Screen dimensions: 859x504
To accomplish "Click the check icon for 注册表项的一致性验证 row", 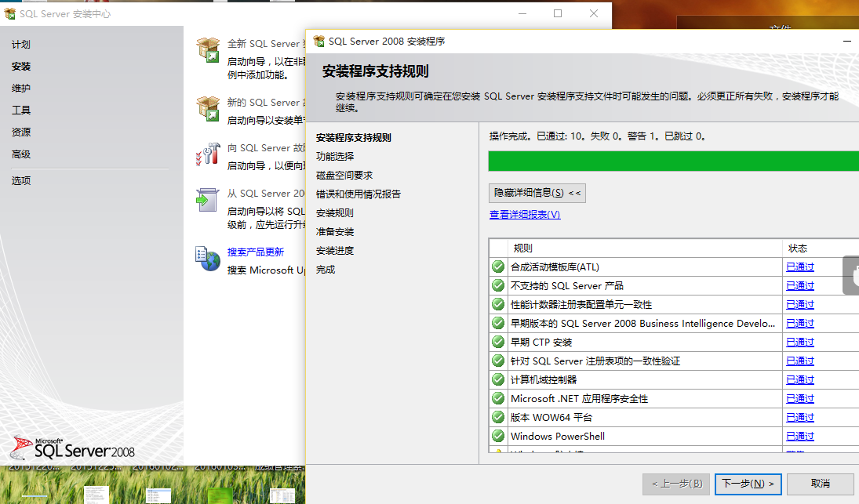I will pyautogui.click(x=498, y=361).
